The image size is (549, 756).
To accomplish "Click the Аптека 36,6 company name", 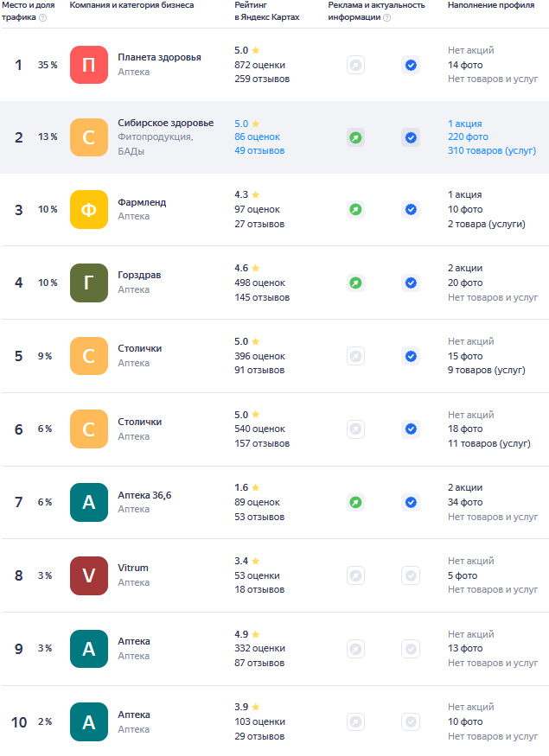I will pyautogui.click(x=144, y=495).
